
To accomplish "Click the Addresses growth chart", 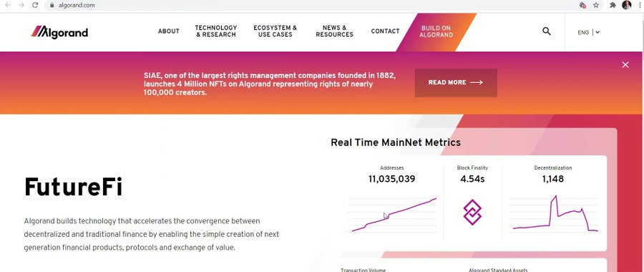I will tap(392, 215).
